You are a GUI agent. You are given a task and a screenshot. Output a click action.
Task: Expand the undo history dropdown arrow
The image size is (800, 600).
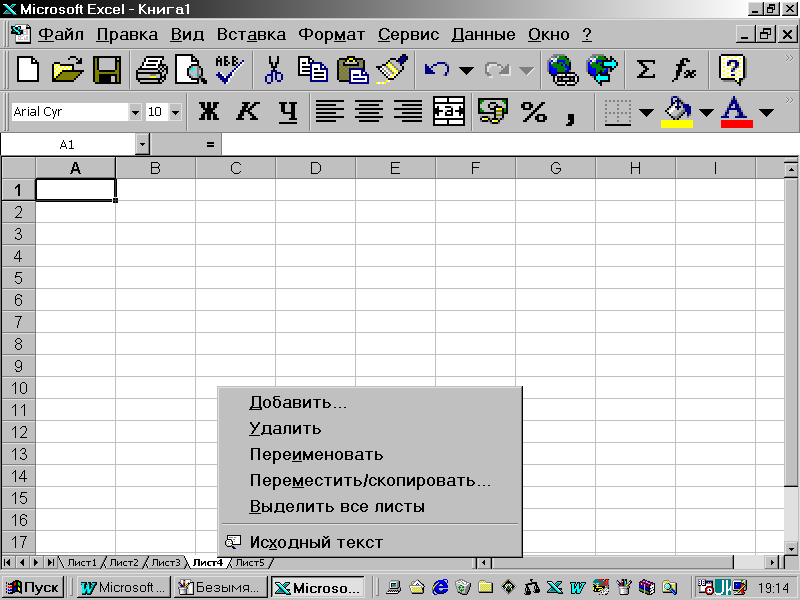pyautogui.click(x=466, y=70)
